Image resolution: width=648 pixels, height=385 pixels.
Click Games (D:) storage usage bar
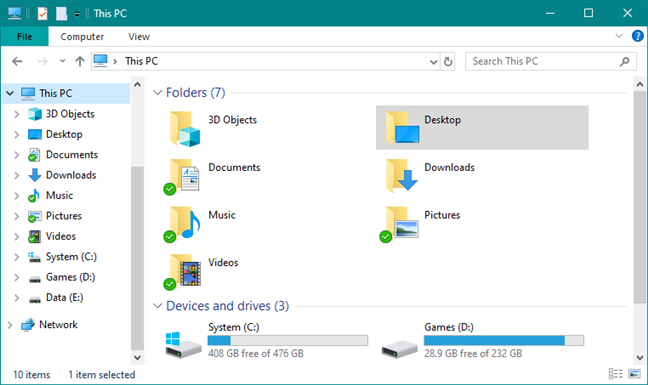pos(504,340)
